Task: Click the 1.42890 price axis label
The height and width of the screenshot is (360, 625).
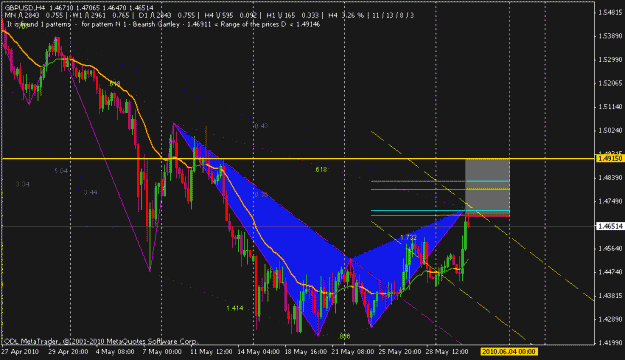Action: 610,319
